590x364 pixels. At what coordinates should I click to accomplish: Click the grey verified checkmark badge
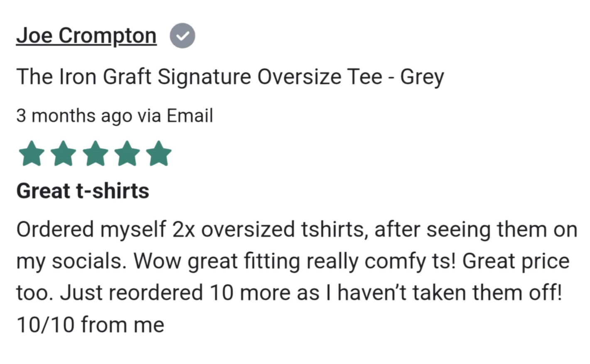pyautogui.click(x=182, y=36)
